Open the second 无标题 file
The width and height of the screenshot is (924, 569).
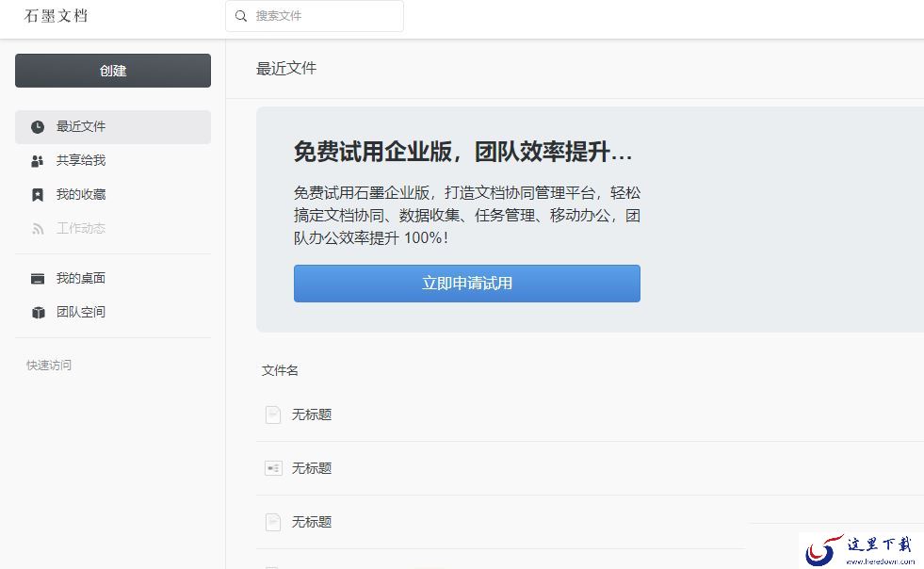click(x=312, y=468)
